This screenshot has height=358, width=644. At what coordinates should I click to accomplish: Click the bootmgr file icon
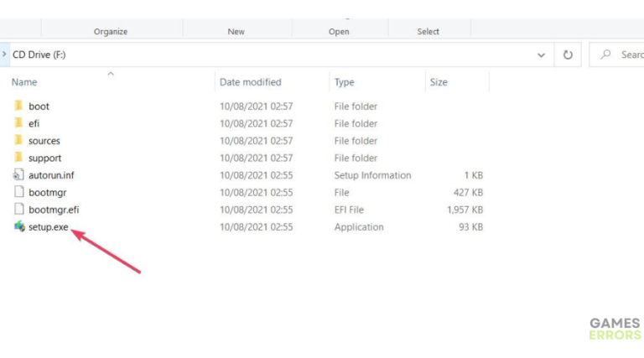pos(19,192)
